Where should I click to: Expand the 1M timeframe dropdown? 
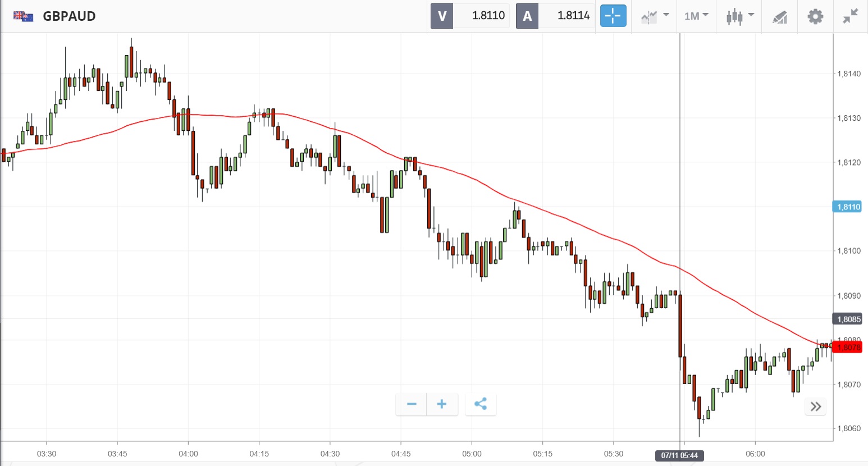click(x=696, y=16)
